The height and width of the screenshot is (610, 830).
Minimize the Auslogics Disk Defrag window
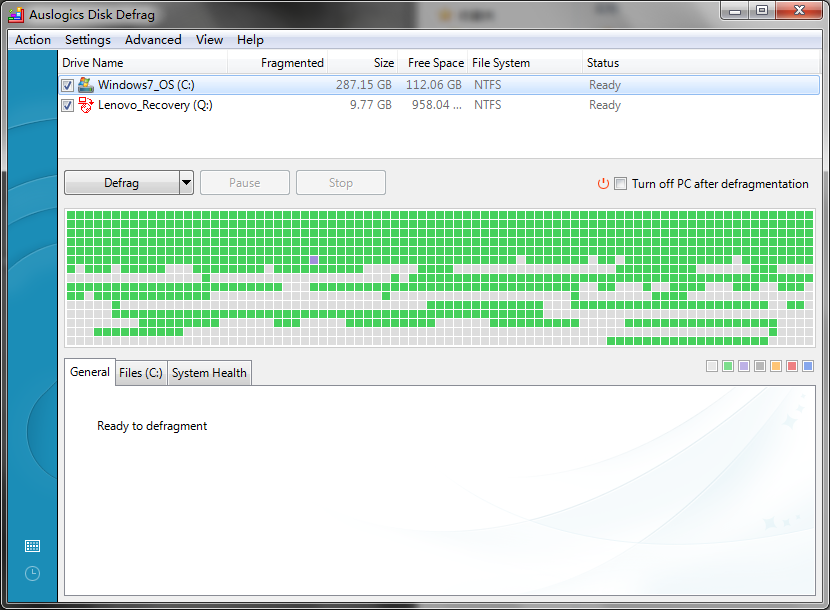coord(735,11)
